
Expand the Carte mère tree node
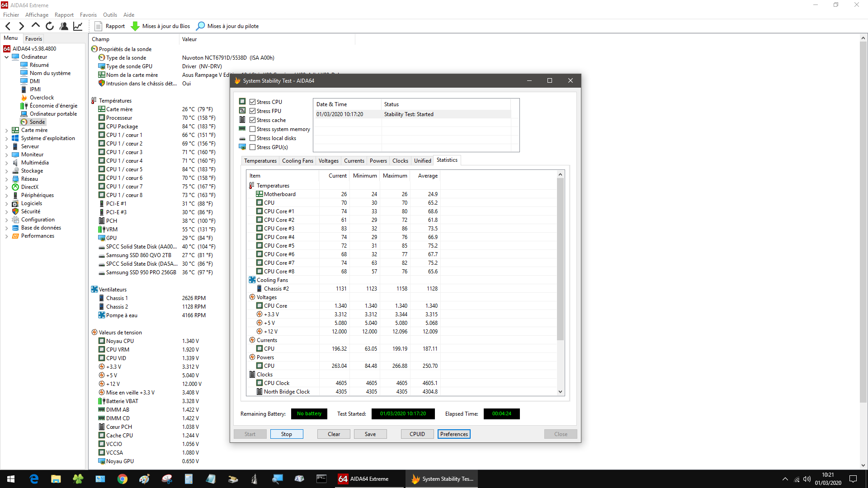[6, 130]
